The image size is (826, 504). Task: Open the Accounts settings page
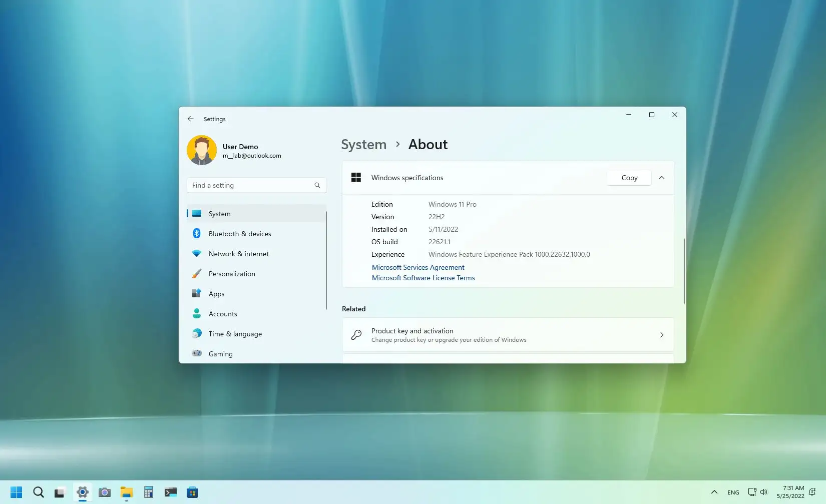pyautogui.click(x=256, y=314)
